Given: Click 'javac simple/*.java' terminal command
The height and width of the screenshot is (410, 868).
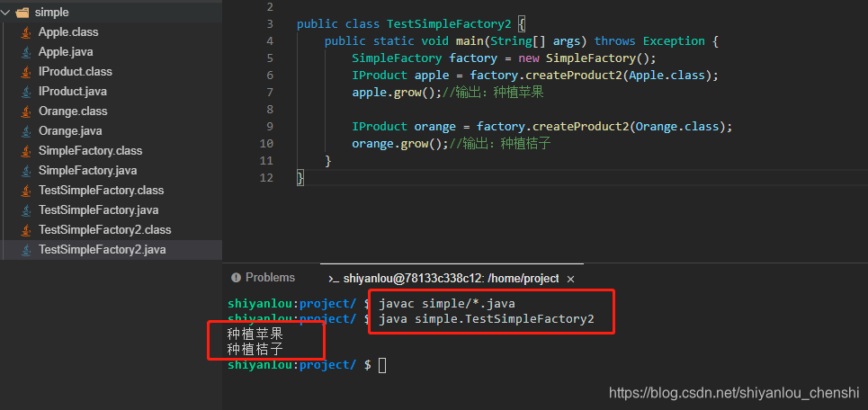Looking at the screenshot, I should pyautogui.click(x=447, y=304).
